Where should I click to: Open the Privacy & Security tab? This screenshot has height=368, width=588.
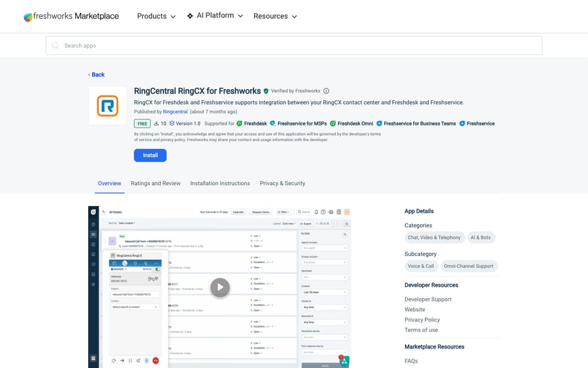pos(282,184)
